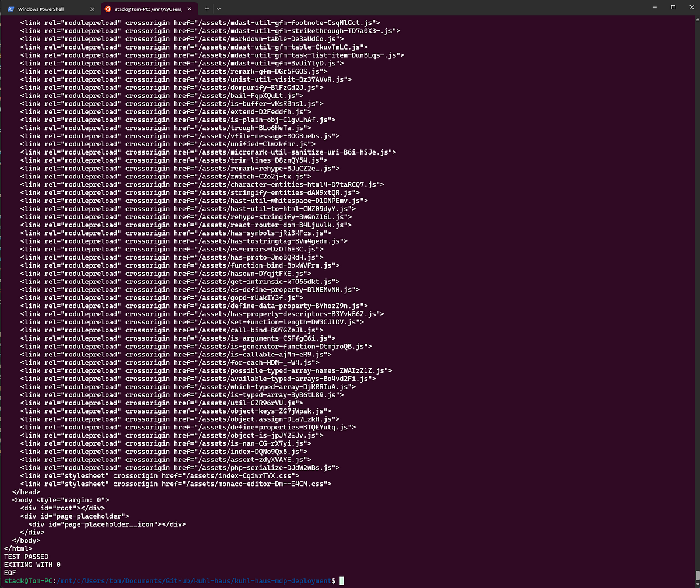Maximize the terminal window
700x588 pixels.
673,8
